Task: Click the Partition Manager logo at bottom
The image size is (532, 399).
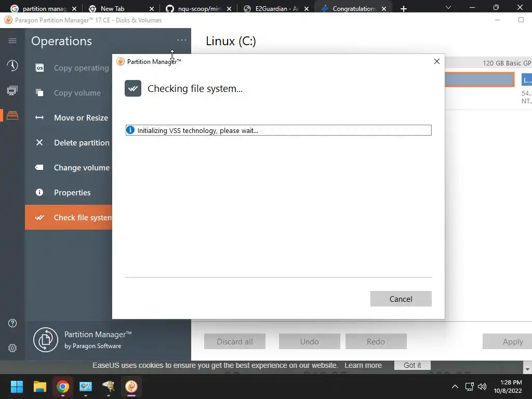Action: click(46, 340)
